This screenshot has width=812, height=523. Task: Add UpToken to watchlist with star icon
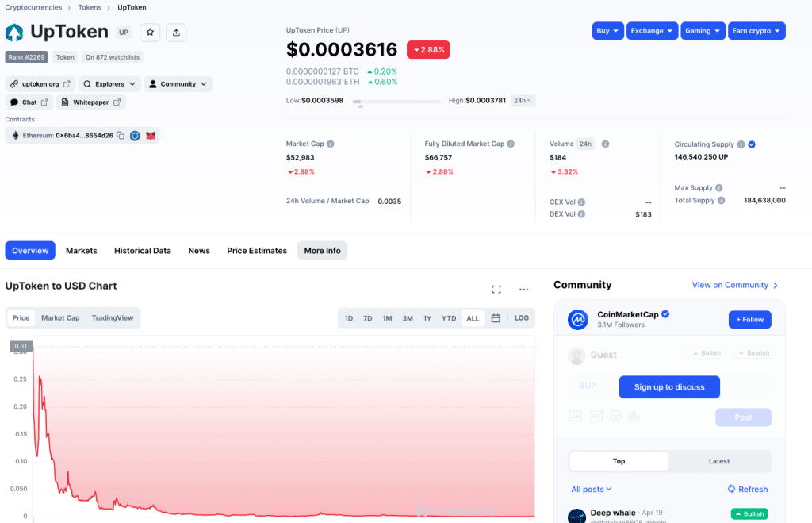[150, 32]
